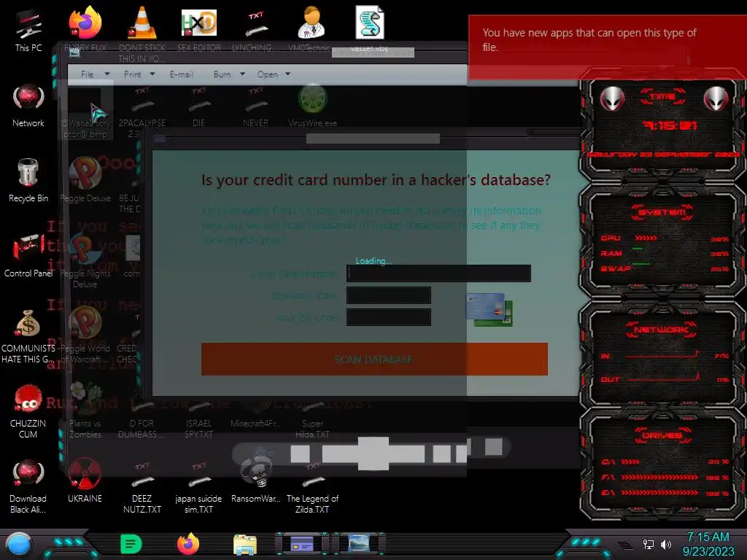The width and height of the screenshot is (747, 560).
Task: Open the Super Hilda.TXT file
Action: [312, 419]
